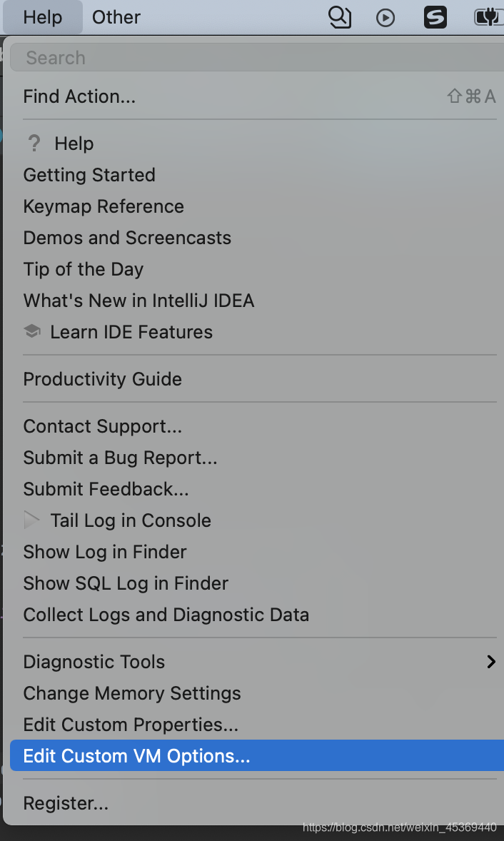504x841 pixels.
Task: Open the Diagnostic Tools chevron arrow
Action: pyautogui.click(x=491, y=661)
